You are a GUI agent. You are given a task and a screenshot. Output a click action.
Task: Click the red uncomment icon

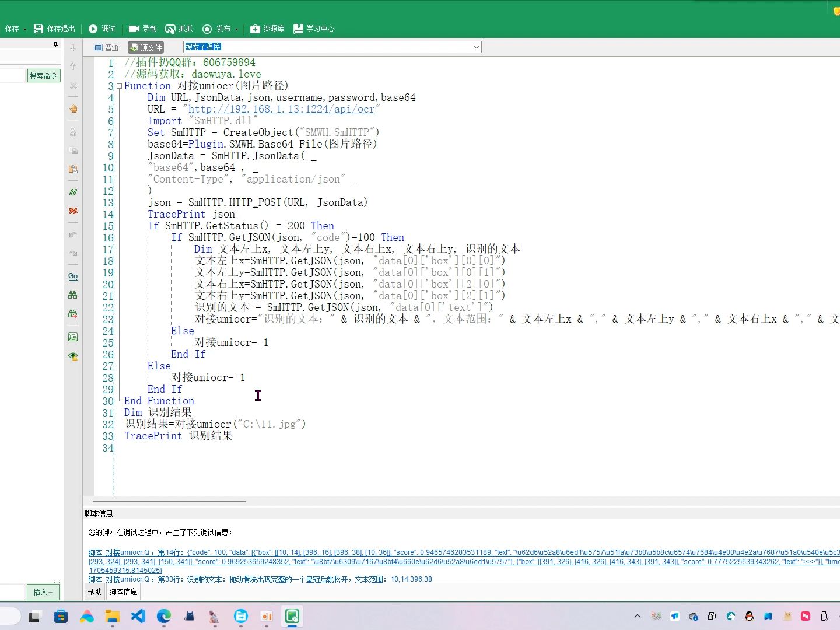(x=73, y=211)
